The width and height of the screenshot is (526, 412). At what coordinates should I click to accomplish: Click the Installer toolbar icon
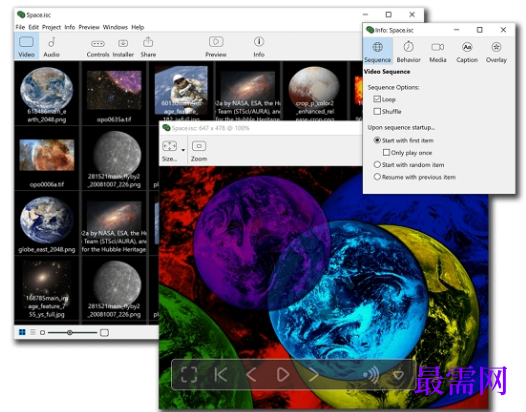click(x=123, y=47)
